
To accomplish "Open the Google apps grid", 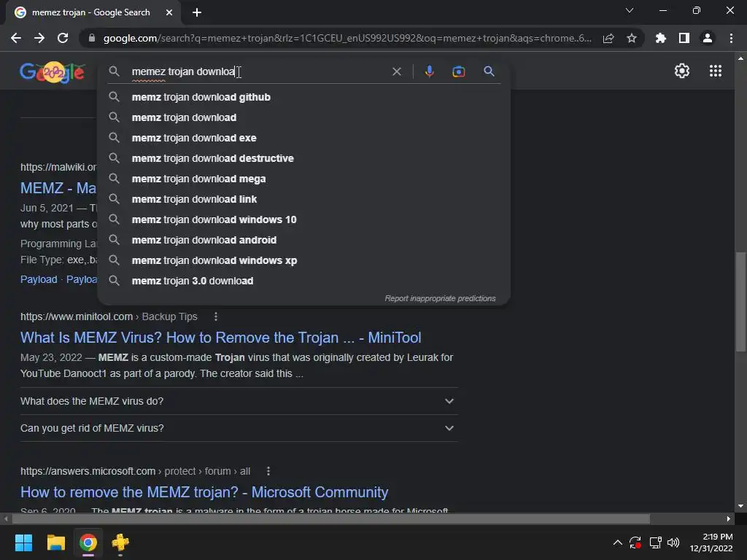I will (716, 71).
